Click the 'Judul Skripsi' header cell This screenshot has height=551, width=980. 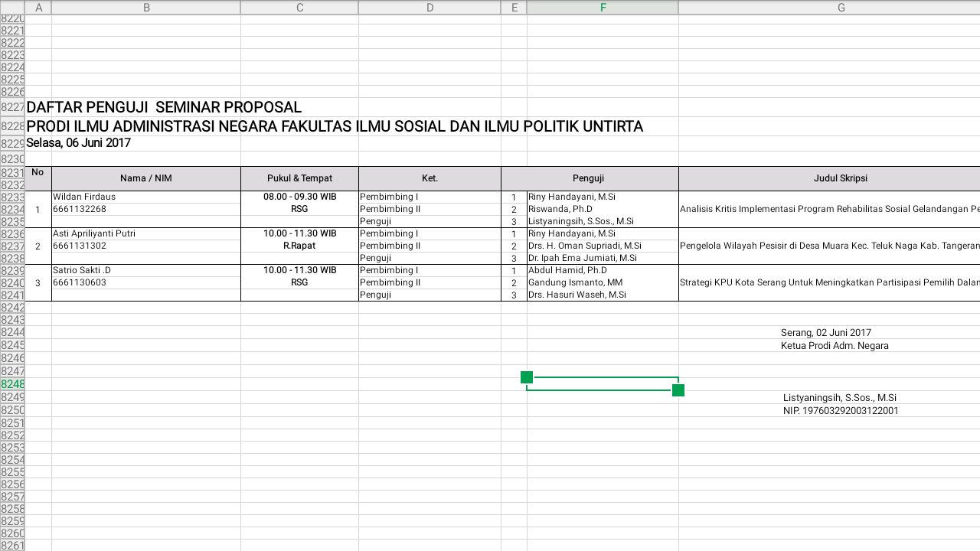click(829, 178)
